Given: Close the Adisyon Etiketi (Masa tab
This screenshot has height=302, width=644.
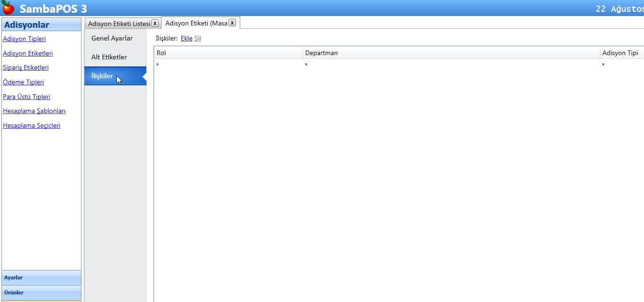Looking at the screenshot, I should [x=232, y=23].
